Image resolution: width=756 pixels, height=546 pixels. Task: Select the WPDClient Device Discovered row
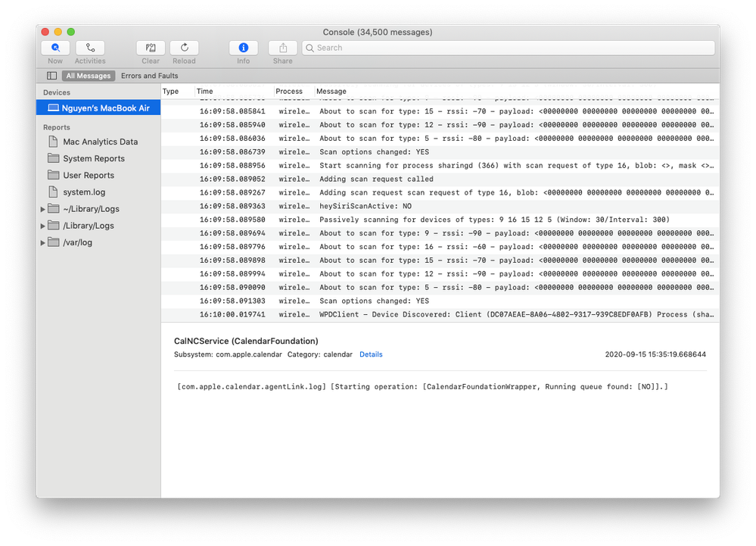pyautogui.click(x=440, y=314)
